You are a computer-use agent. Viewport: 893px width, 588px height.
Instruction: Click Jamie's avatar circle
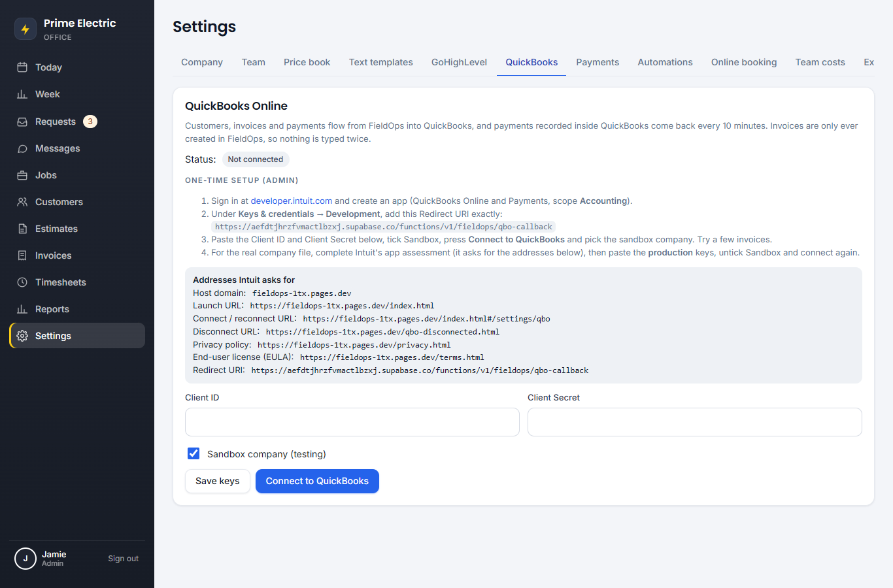[25, 559]
